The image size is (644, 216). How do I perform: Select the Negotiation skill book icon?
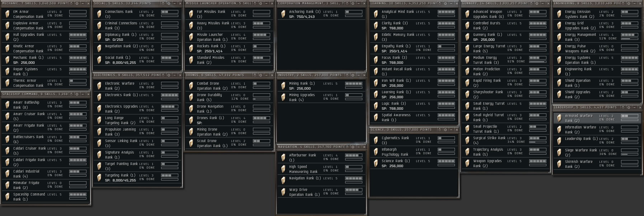(99, 48)
